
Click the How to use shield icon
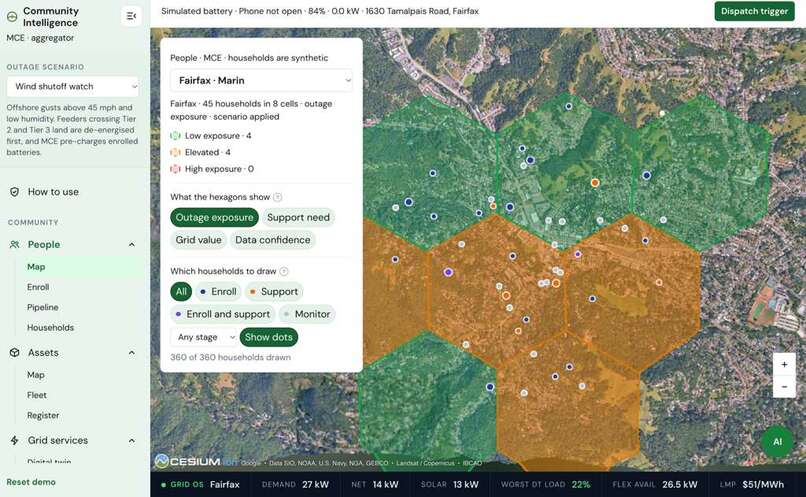click(14, 192)
